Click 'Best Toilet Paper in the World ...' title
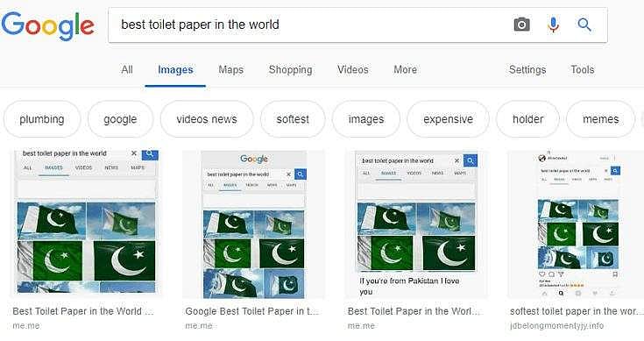This screenshot has height=341, width=644. (83, 311)
